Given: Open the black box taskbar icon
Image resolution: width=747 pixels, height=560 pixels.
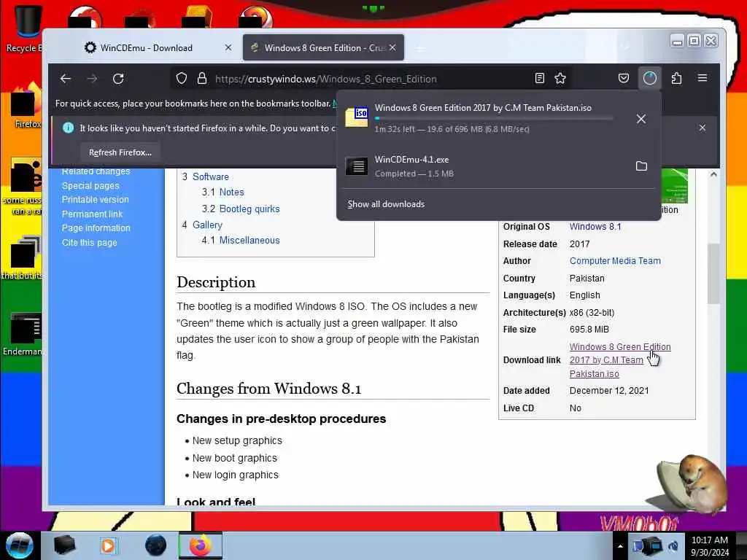Looking at the screenshot, I should tap(64, 545).
